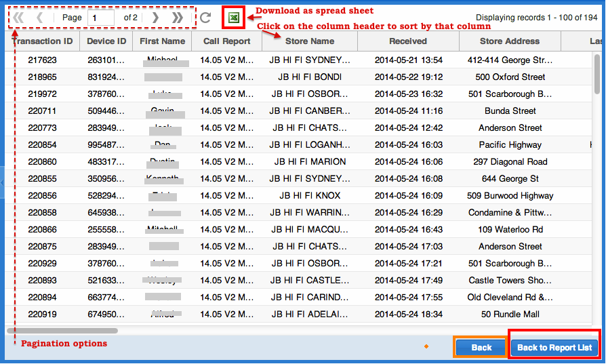Click the page number input field
Image resolution: width=606 pixels, height=364 pixels.
click(x=101, y=18)
